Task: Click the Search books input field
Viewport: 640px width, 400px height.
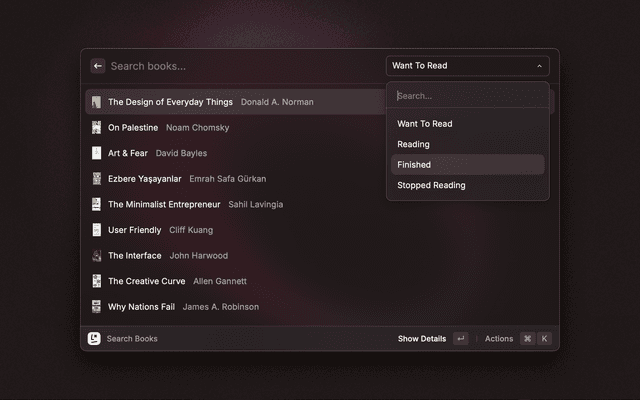Action: coord(240,66)
